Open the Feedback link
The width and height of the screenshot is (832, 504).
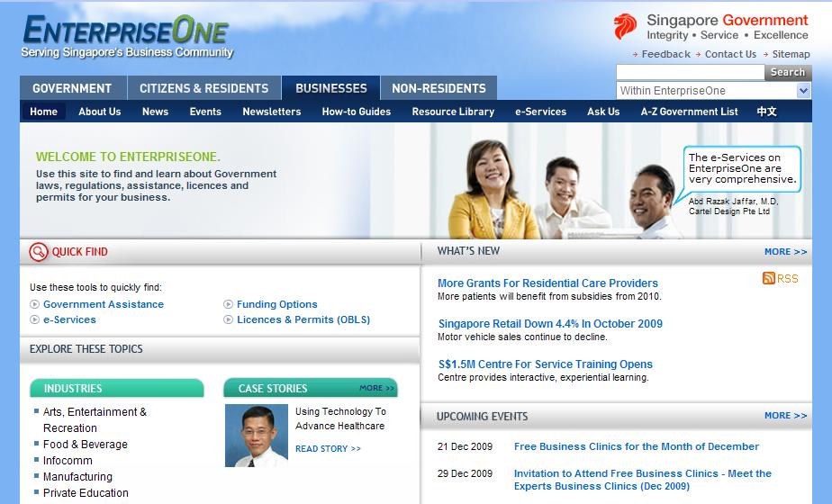click(666, 54)
